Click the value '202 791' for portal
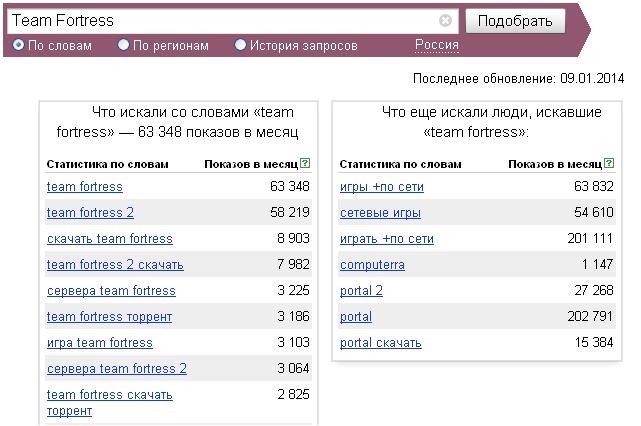Image resolution: width=641 pixels, height=426 pixels. (x=590, y=316)
